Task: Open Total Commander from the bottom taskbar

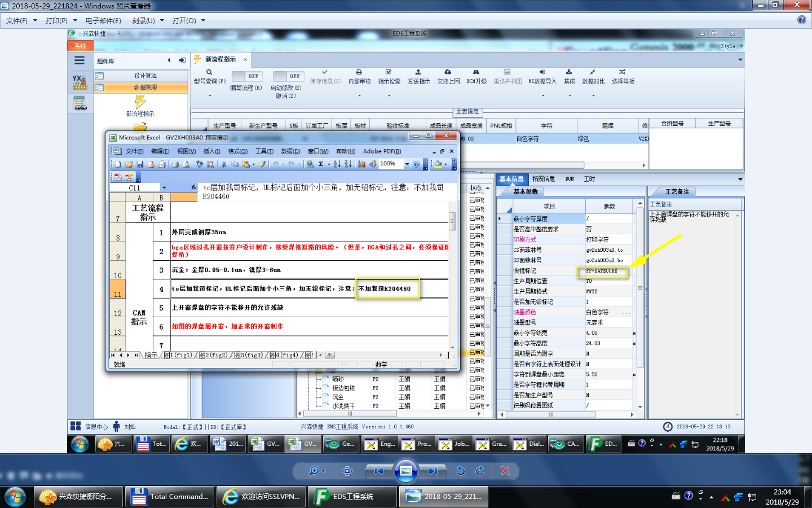Action: click(x=170, y=497)
